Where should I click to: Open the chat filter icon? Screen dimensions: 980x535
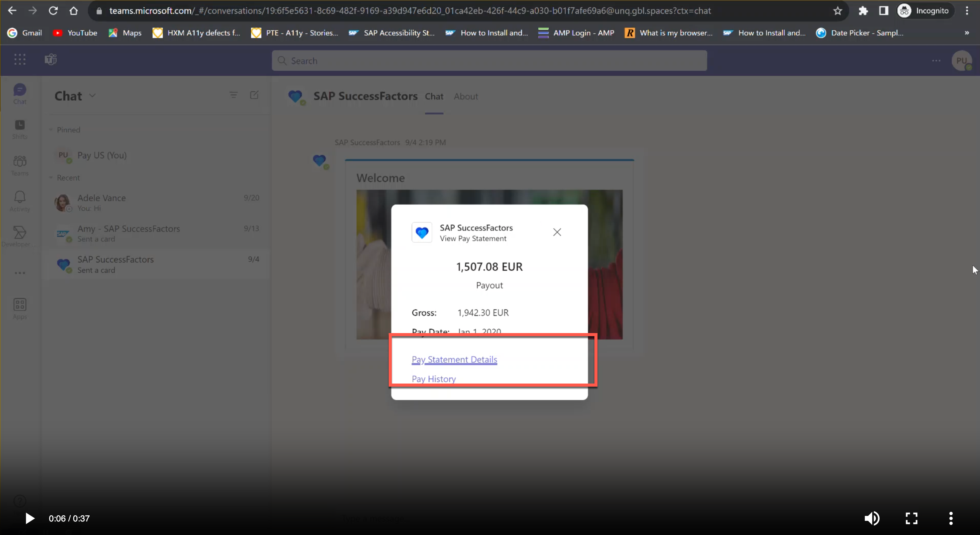pos(233,95)
